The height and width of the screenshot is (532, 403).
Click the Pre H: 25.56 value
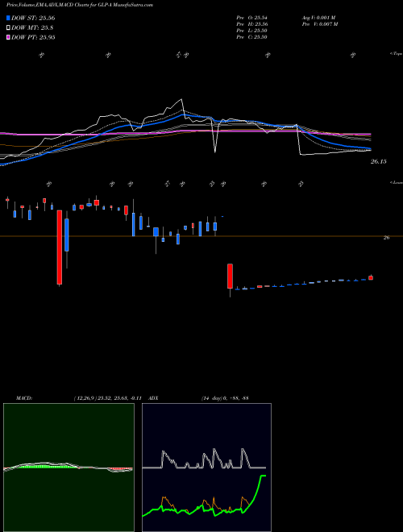251,24
